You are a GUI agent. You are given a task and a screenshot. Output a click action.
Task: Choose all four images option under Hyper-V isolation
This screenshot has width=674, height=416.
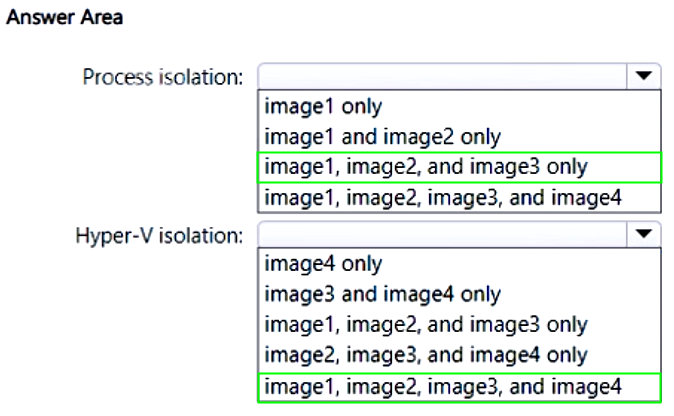click(x=441, y=386)
